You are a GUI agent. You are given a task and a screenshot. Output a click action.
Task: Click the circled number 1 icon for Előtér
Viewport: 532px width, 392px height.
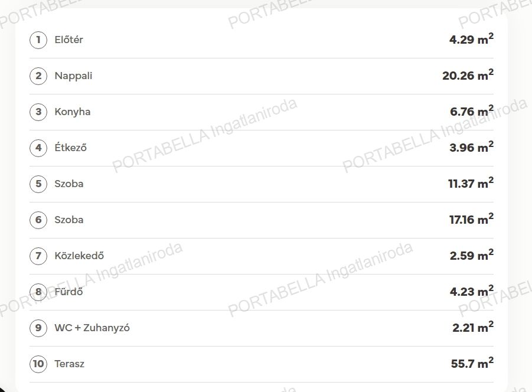[38, 40]
